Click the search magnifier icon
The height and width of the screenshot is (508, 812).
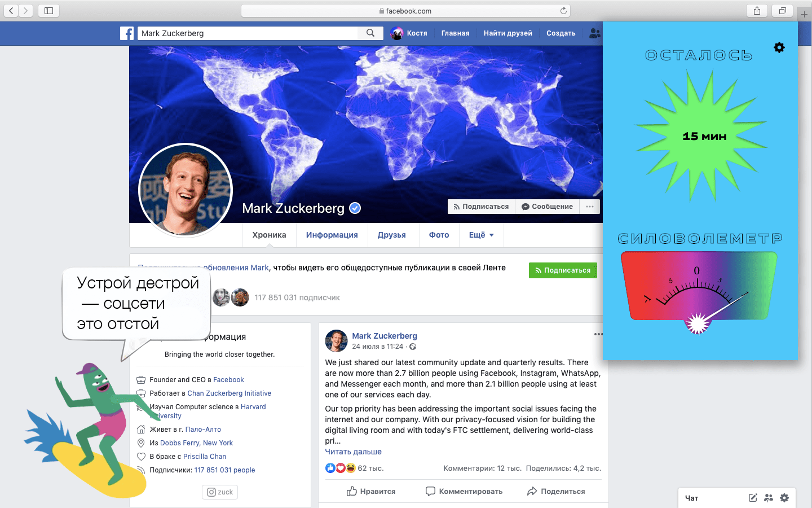370,33
